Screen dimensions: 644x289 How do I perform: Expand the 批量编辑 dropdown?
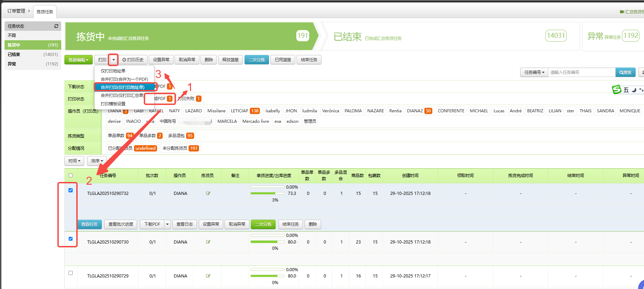pos(78,60)
